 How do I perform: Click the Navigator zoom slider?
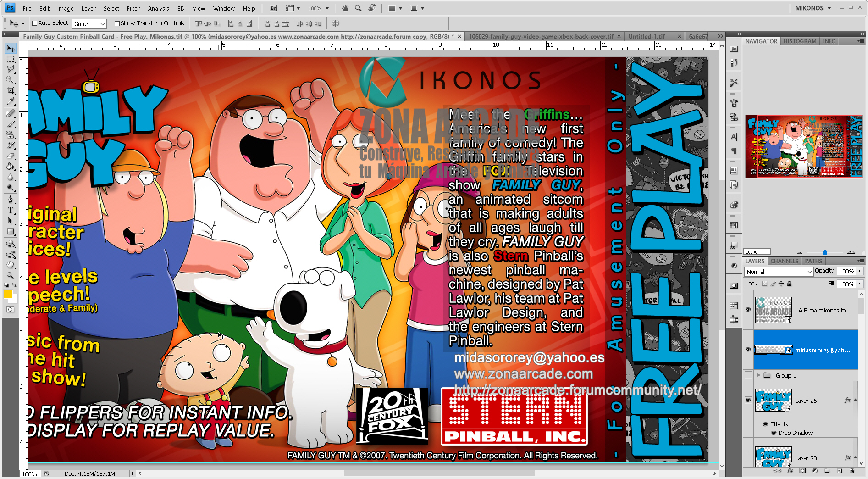pos(825,252)
